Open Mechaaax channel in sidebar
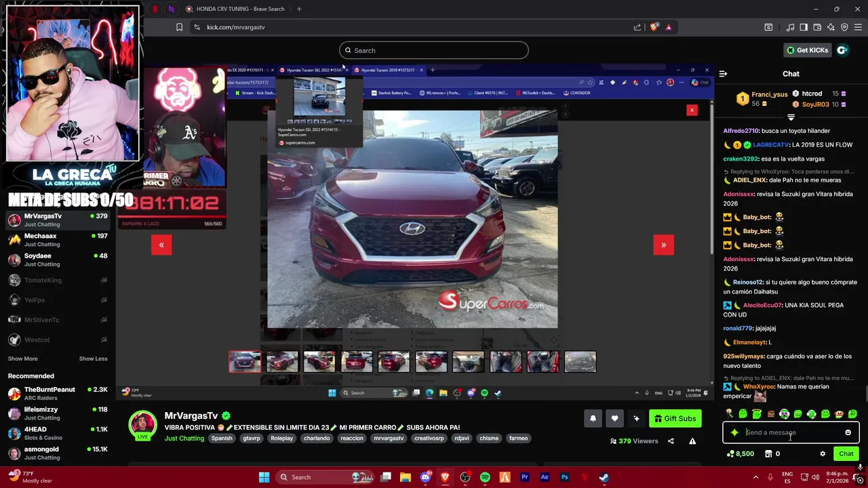 (58, 240)
